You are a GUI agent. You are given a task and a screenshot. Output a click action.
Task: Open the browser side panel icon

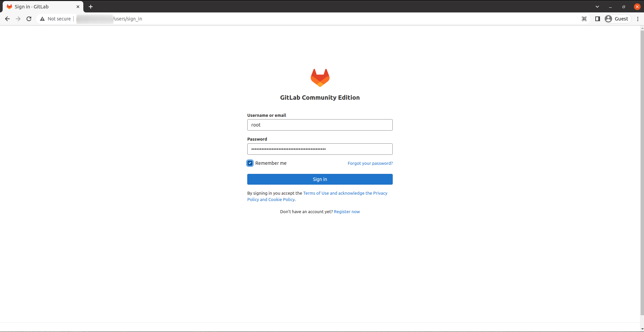(x=597, y=19)
